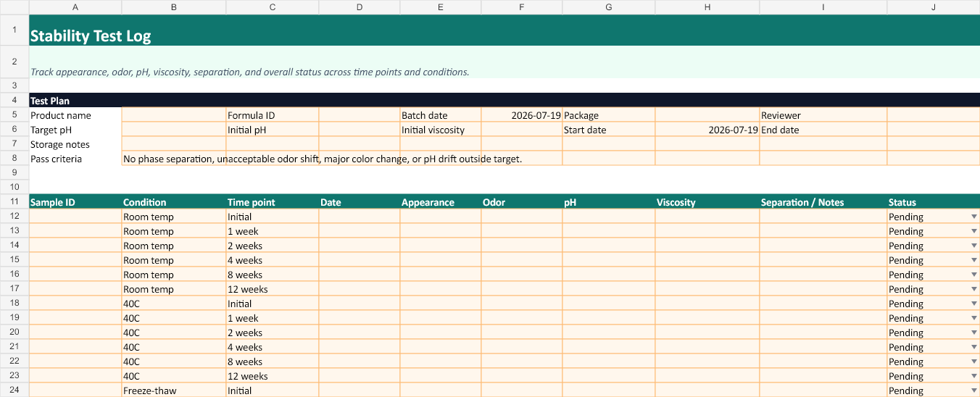
Task: Click the Initial viscosity value cell
Action: click(x=522, y=130)
